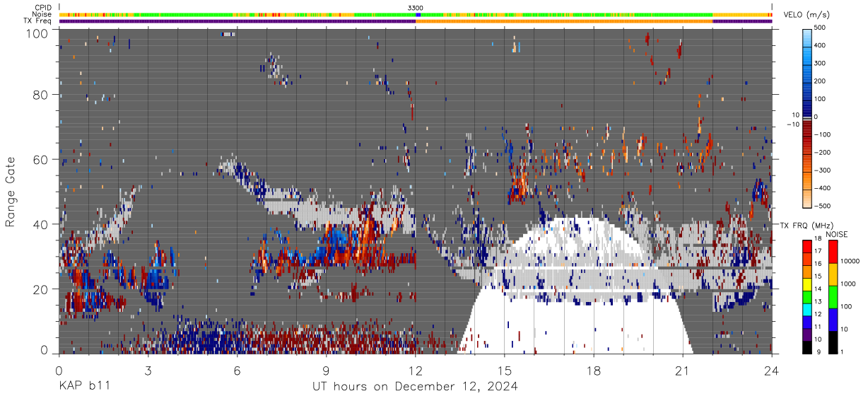Screen dimensions: 868x401
Task: Click time axis tick label 15
Action: pos(505,370)
